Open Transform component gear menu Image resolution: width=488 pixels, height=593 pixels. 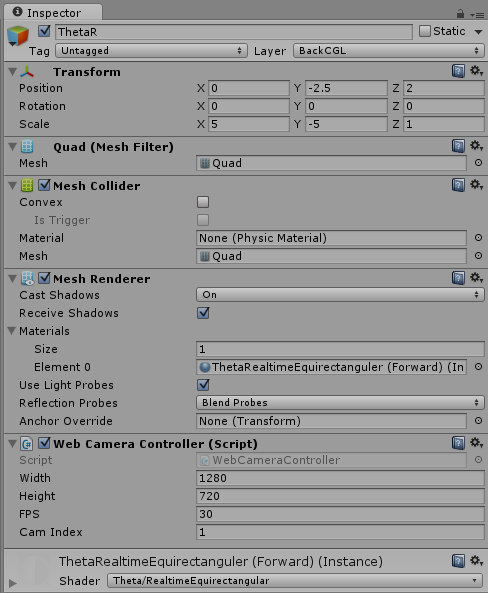476,71
